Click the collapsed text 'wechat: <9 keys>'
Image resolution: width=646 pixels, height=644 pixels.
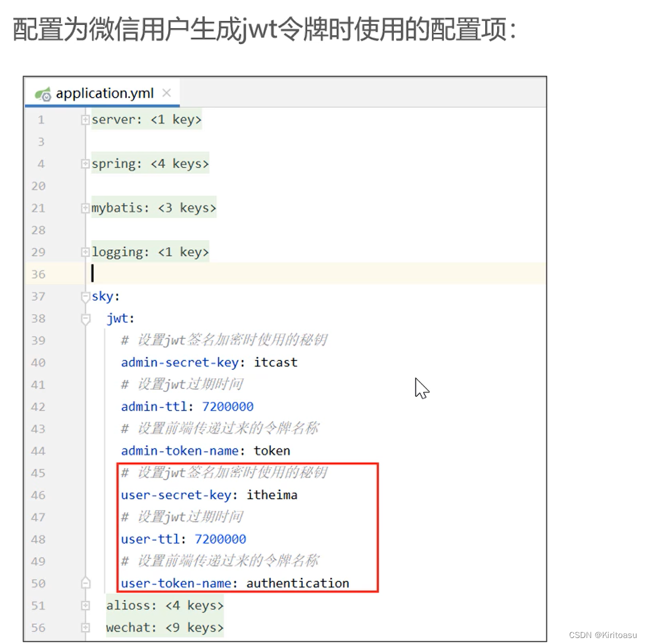[x=165, y=627]
